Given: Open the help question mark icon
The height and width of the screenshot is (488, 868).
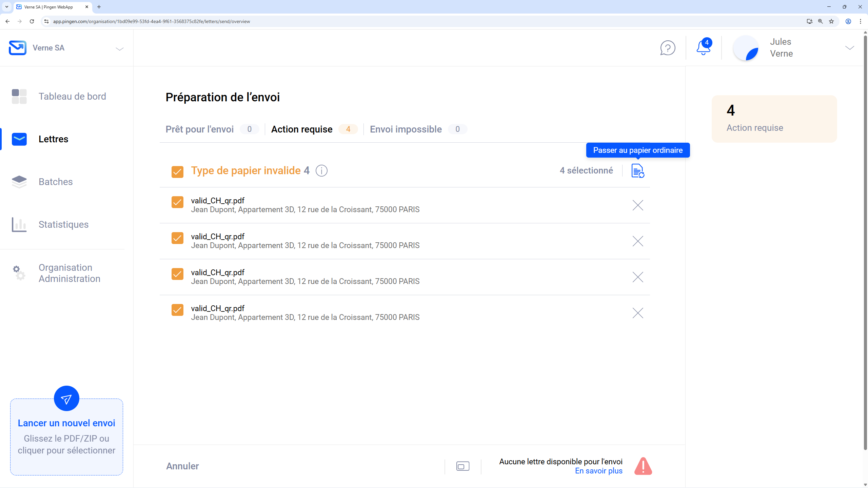Looking at the screenshot, I should (x=668, y=48).
